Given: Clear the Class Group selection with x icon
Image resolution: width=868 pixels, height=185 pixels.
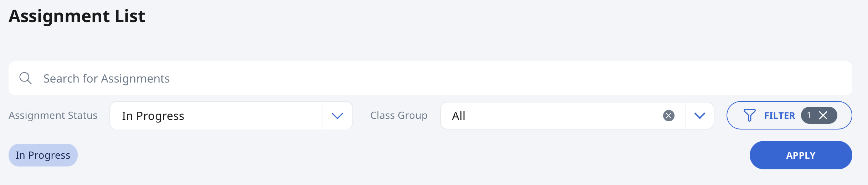Looking at the screenshot, I should 668,116.
